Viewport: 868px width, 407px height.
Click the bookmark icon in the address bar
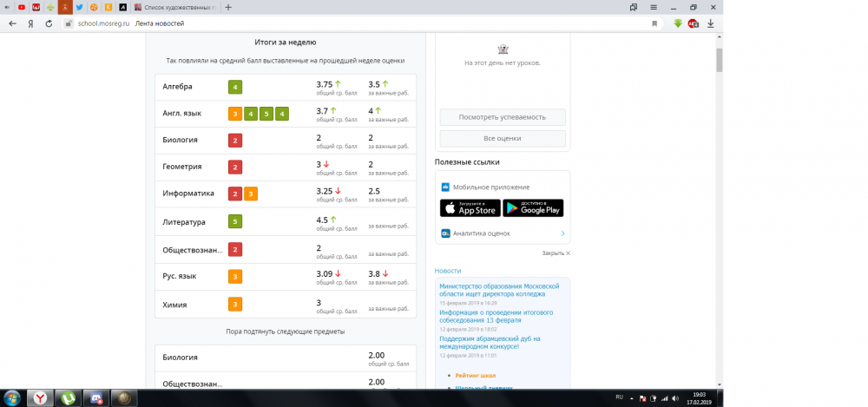[x=654, y=23]
